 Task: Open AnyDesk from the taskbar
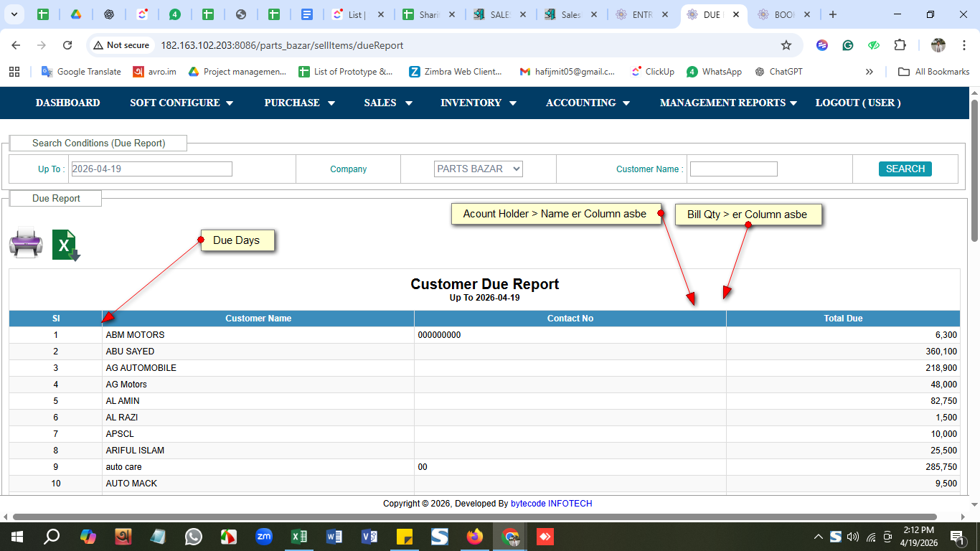point(545,537)
